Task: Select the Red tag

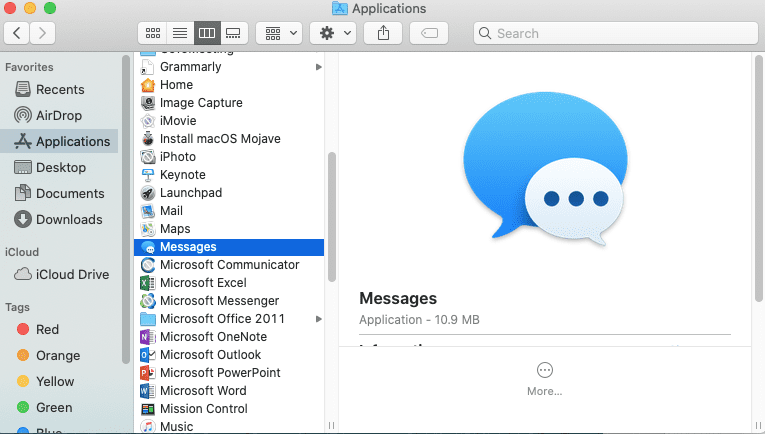Action: [x=59, y=330]
